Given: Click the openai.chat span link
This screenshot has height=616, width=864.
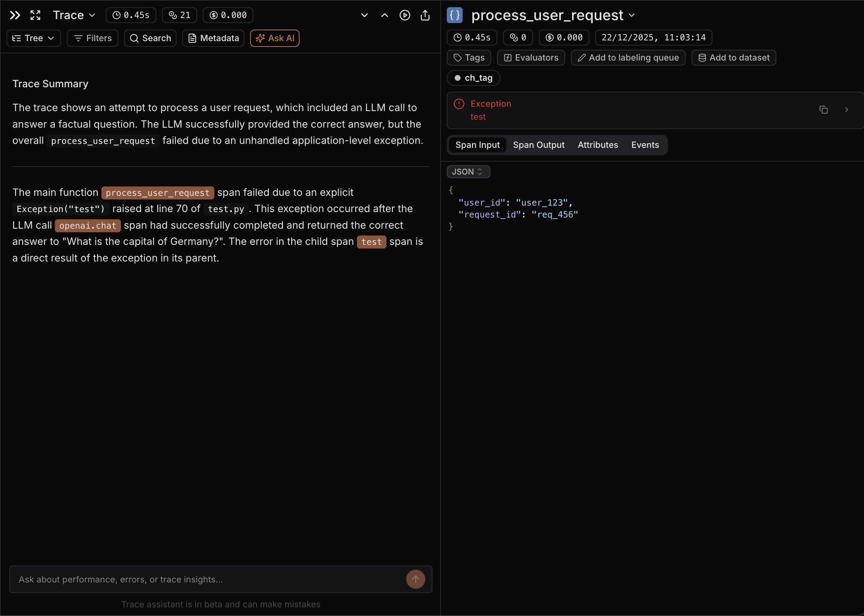Looking at the screenshot, I should [88, 226].
